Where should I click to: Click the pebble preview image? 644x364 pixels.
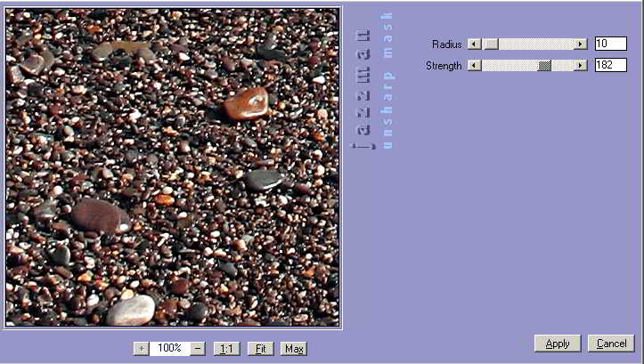tap(172, 167)
